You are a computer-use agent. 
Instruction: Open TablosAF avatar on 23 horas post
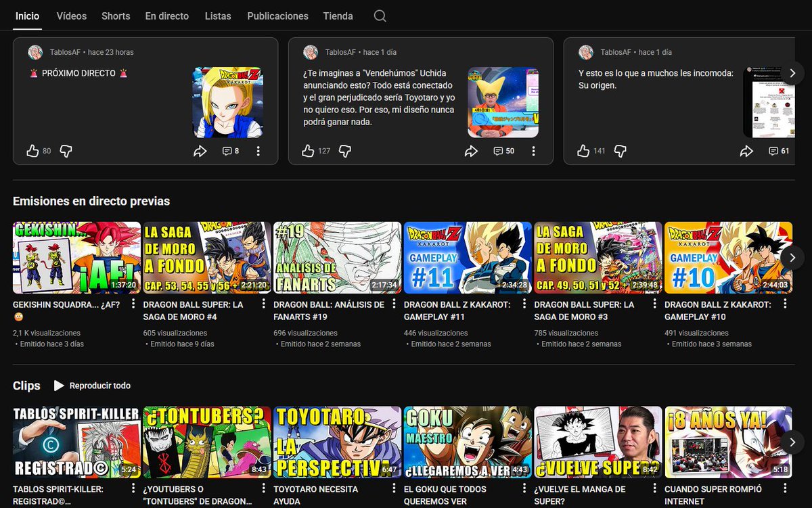tap(35, 53)
